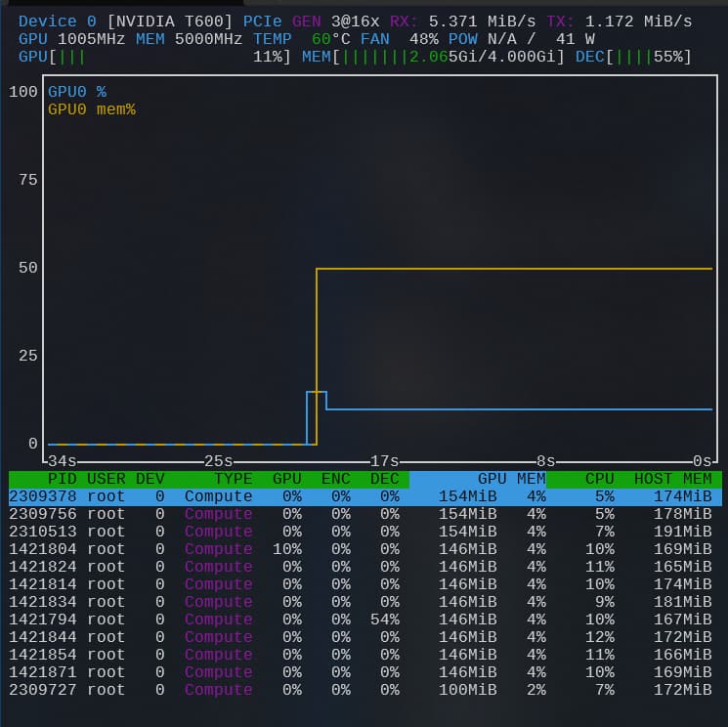Click the 60°C temperature reading
Image resolution: width=728 pixels, height=727 pixels.
pos(330,39)
